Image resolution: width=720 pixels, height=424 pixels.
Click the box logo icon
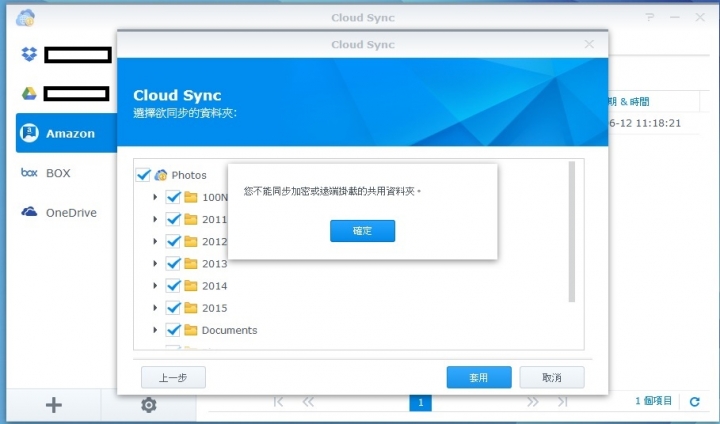tap(29, 173)
